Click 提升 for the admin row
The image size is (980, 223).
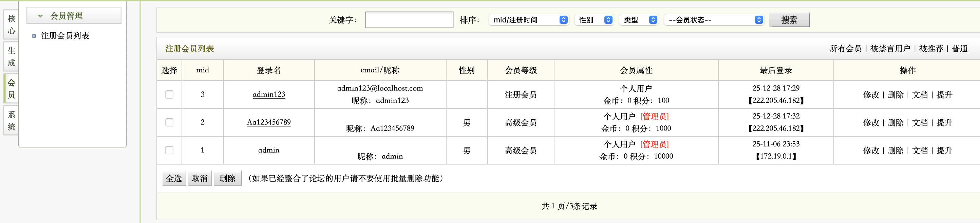point(944,151)
